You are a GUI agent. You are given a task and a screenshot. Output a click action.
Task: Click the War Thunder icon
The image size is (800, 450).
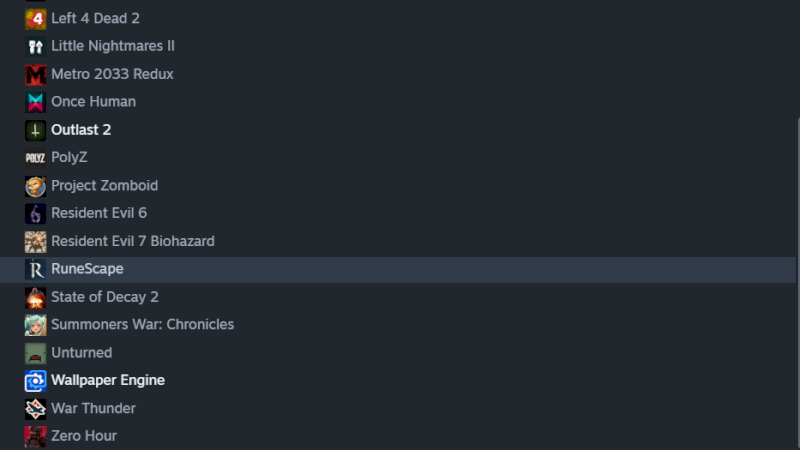tap(35, 408)
